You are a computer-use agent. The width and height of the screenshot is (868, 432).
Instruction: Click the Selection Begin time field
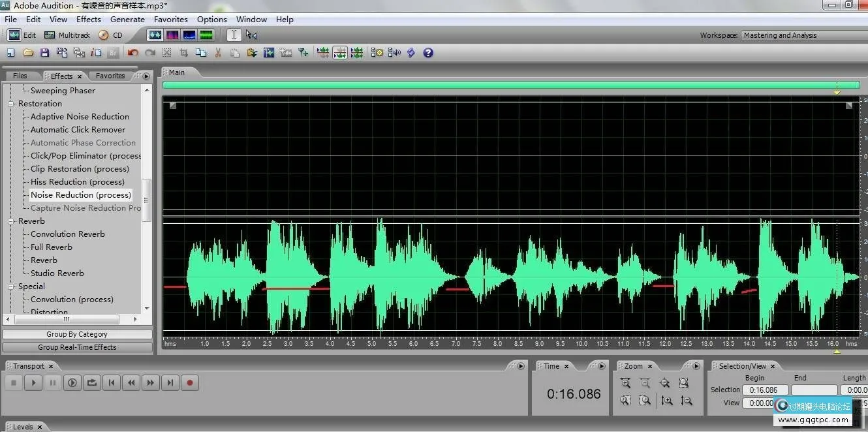[x=765, y=390]
